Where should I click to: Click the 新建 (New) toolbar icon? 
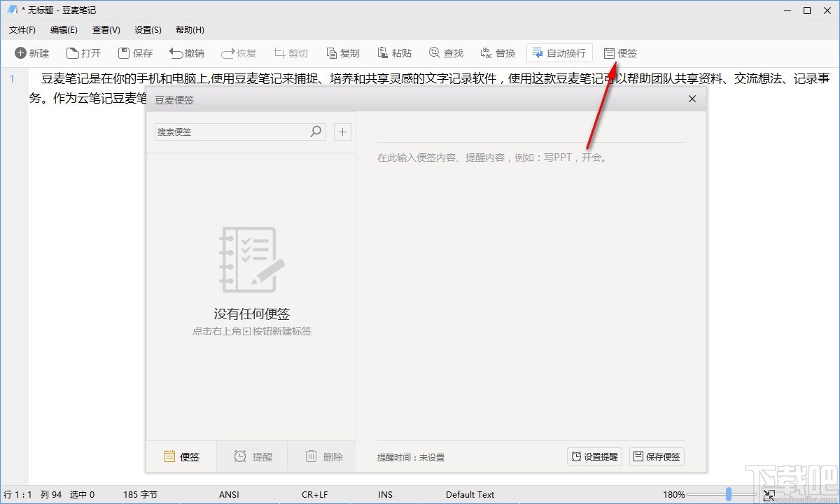pos(31,52)
